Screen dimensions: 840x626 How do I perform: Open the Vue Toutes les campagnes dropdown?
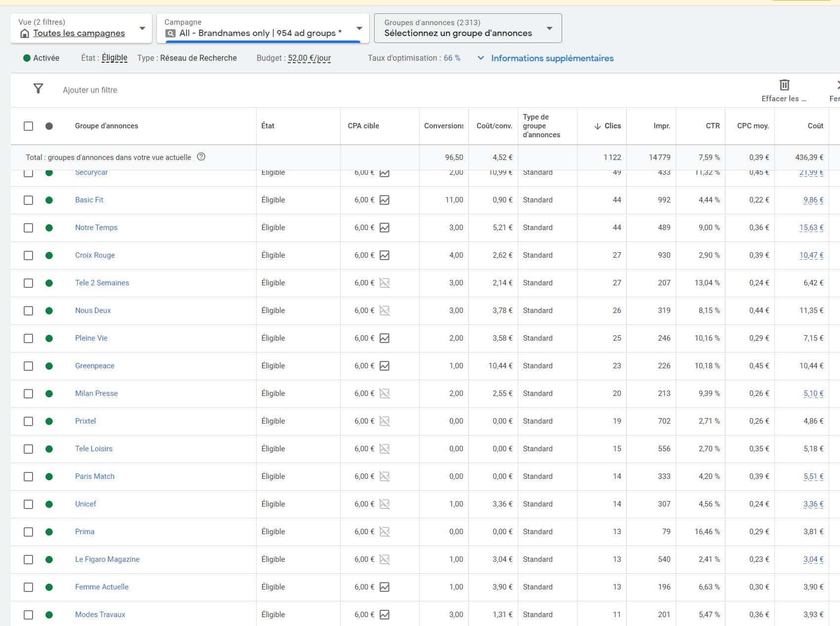coord(81,28)
